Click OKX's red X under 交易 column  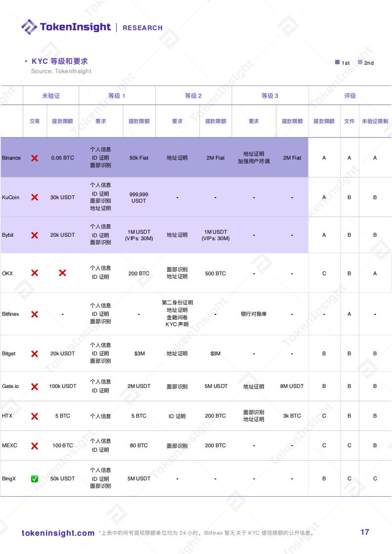[x=35, y=273]
